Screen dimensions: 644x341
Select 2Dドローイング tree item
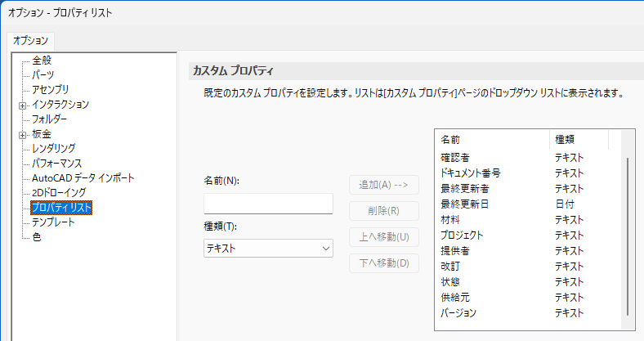pos(59,193)
